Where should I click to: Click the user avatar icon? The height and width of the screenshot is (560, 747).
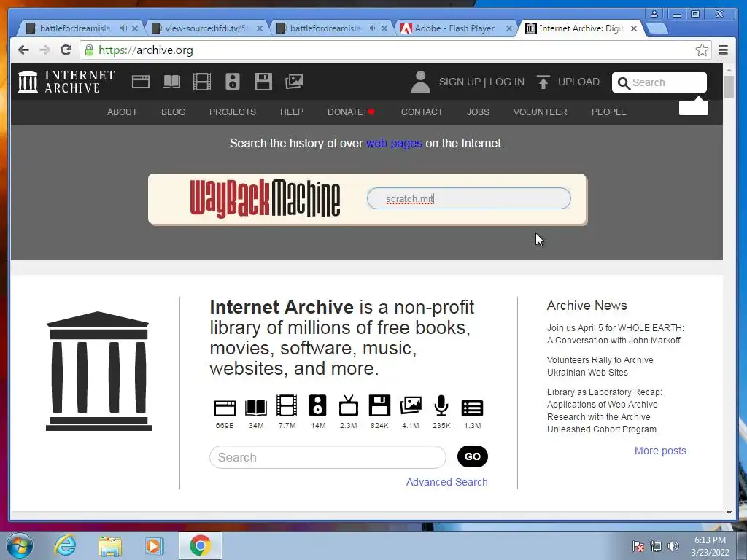pyautogui.click(x=420, y=82)
